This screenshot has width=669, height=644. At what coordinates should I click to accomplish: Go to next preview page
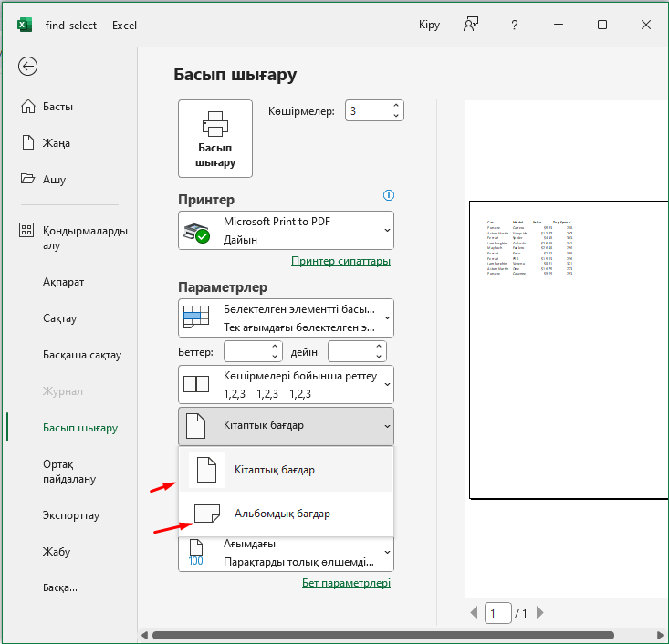[540, 613]
